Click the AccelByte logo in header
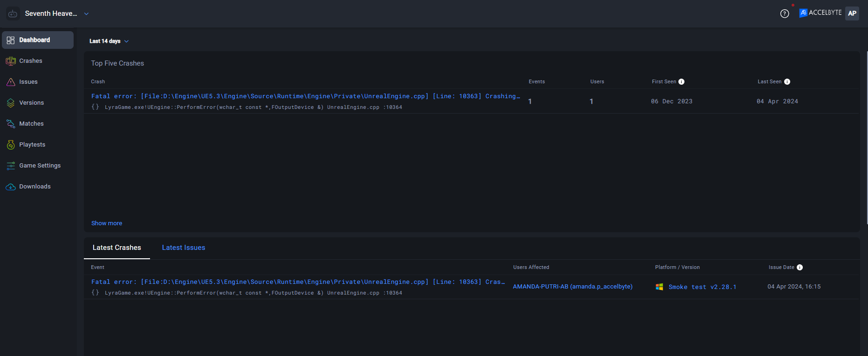This screenshot has width=868, height=356. click(x=820, y=13)
